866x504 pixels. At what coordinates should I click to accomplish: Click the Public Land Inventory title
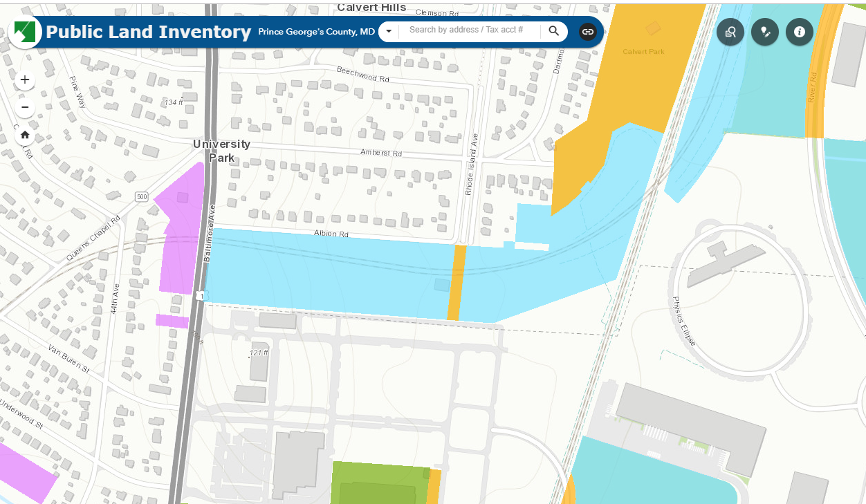click(x=147, y=31)
